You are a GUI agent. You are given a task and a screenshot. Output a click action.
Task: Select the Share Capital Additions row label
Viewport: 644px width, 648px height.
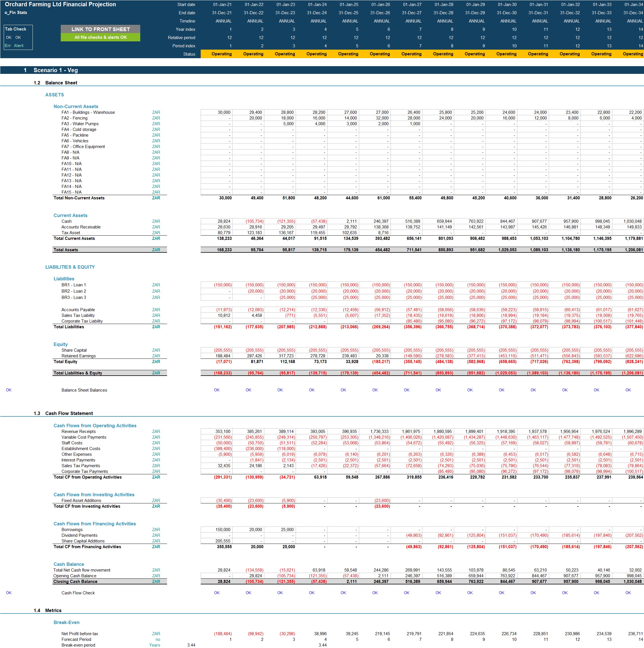[83, 541]
